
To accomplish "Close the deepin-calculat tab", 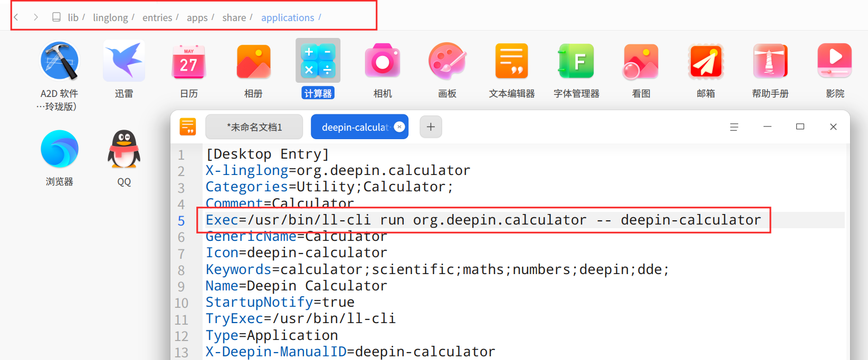I will point(399,127).
